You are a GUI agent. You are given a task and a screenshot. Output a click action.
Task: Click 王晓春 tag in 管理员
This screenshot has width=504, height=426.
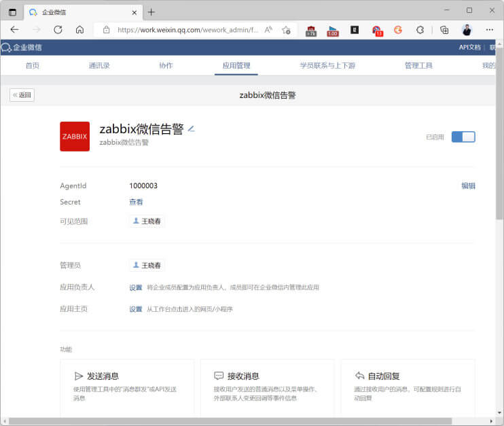(147, 265)
